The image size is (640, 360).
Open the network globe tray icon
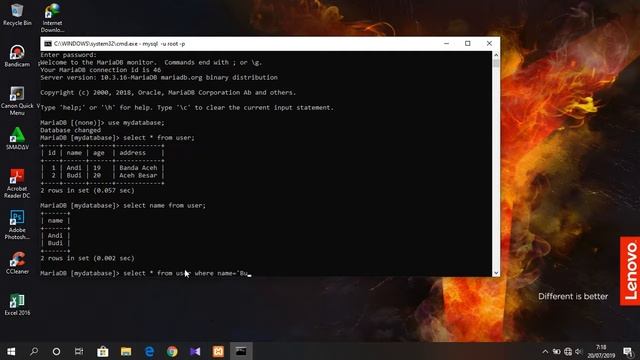coord(568,351)
